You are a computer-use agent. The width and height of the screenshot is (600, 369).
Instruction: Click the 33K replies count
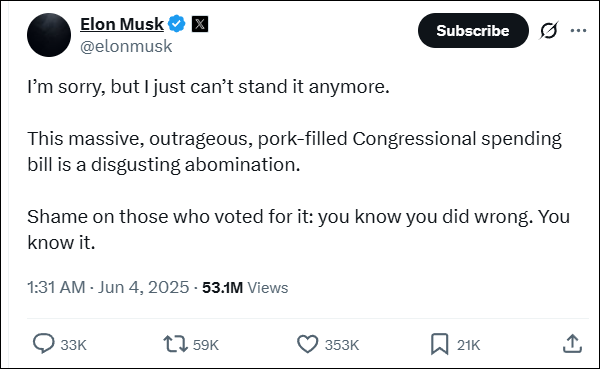(73, 345)
